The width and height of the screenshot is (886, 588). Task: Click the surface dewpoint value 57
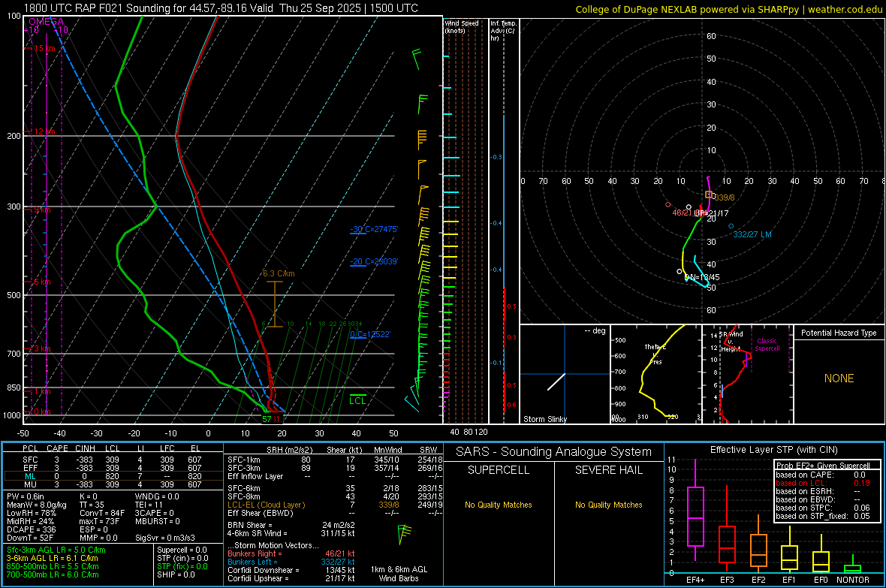(267, 419)
